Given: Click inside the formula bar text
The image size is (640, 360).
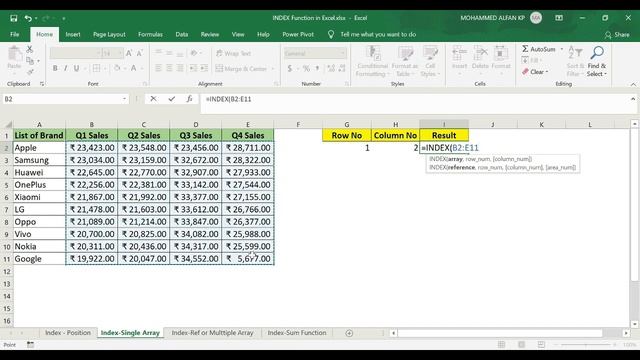Looking at the screenshot, I should [x=229, y=99].
